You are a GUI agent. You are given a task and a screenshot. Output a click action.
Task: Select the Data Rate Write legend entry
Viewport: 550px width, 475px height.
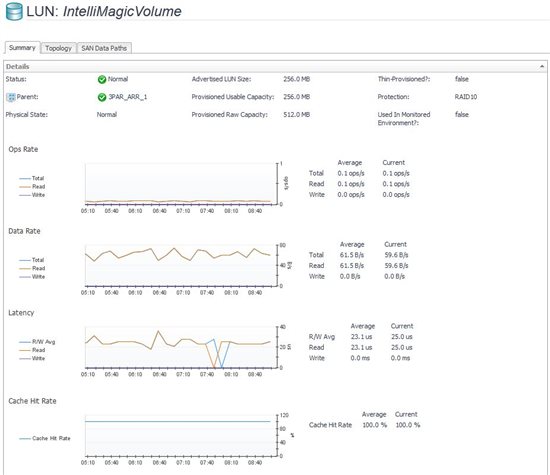coord(32,277)
